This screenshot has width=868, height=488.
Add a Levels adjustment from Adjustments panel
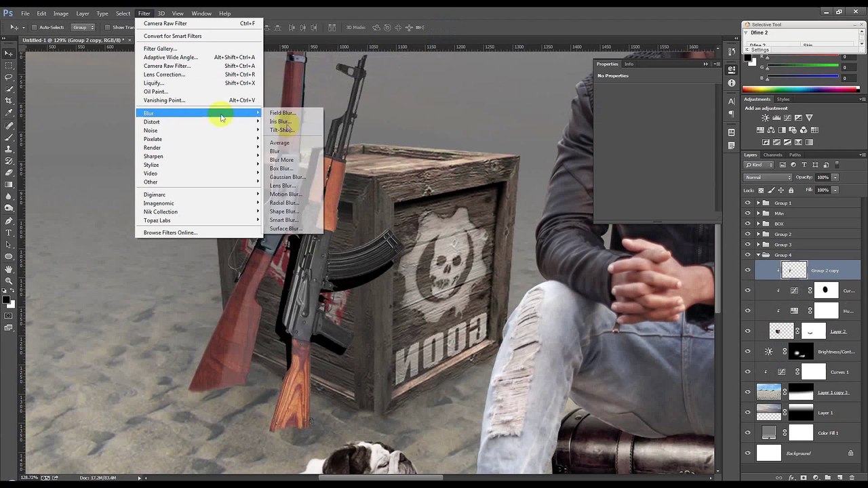tap(776, 118)
